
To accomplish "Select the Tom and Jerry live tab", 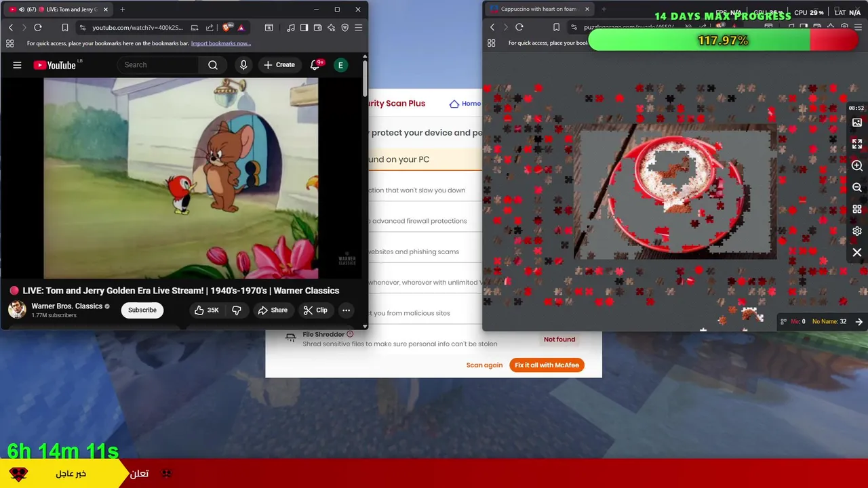I will tap(58, 9).
